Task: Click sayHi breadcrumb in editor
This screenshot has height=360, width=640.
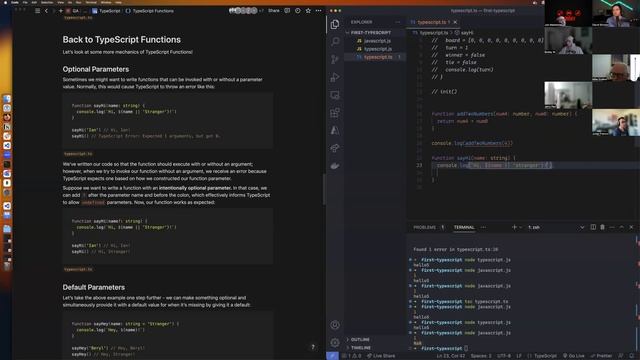Action: coord(464,33)
